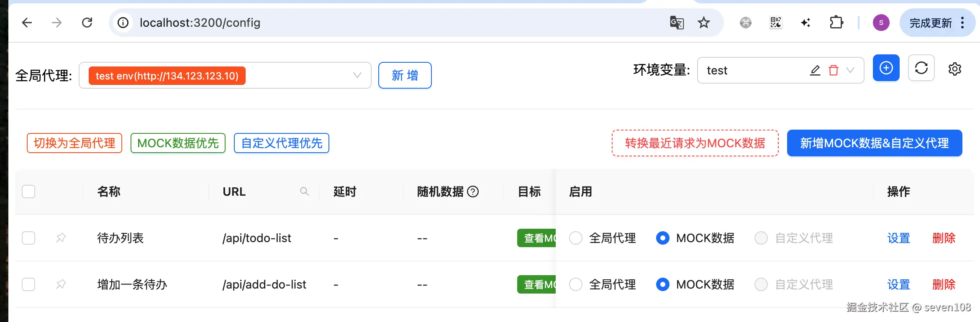The image size is (980, 322).
Task: Expand the 全局代理 dropdown arrow
Action: tap(357, 75)
